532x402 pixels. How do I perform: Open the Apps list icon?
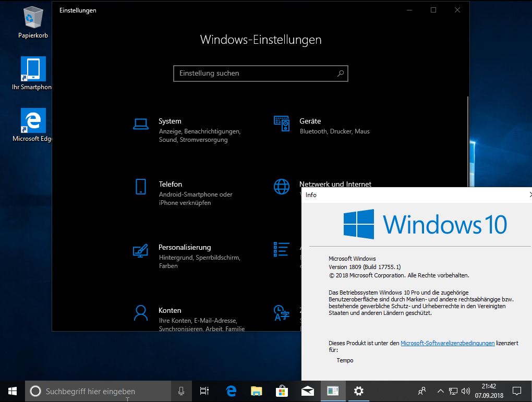[282, 249]
